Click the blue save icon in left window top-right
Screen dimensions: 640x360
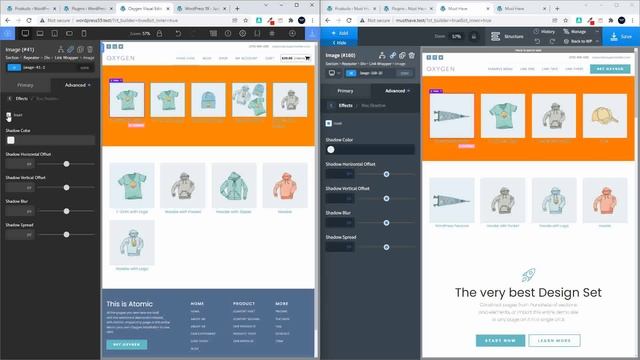point(313,33)
